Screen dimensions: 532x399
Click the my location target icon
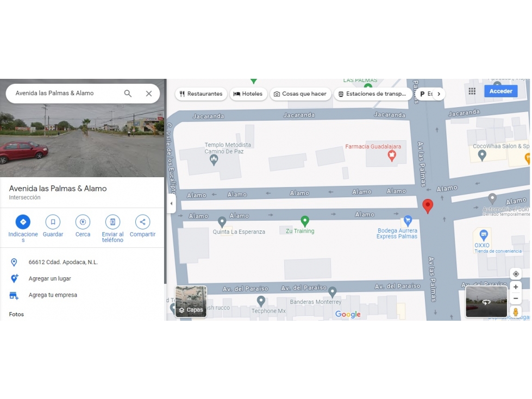(x=516, y=274)
